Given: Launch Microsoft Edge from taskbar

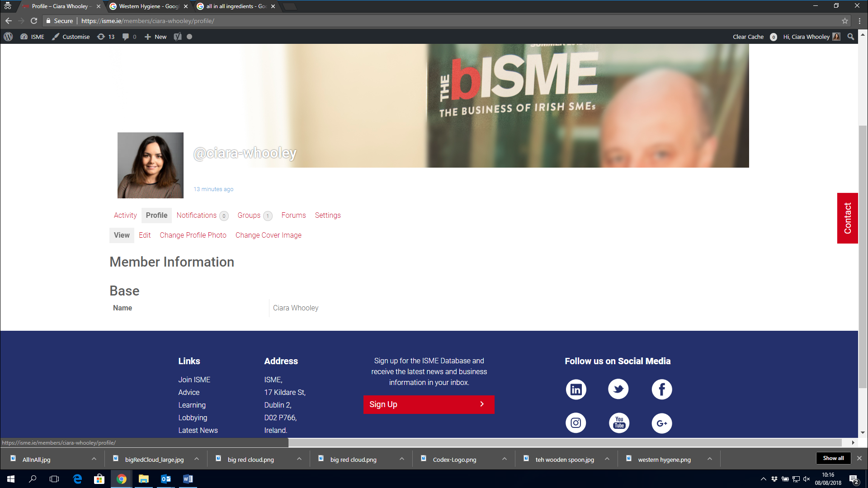Looking at the screenshot, I should point(77,479).
